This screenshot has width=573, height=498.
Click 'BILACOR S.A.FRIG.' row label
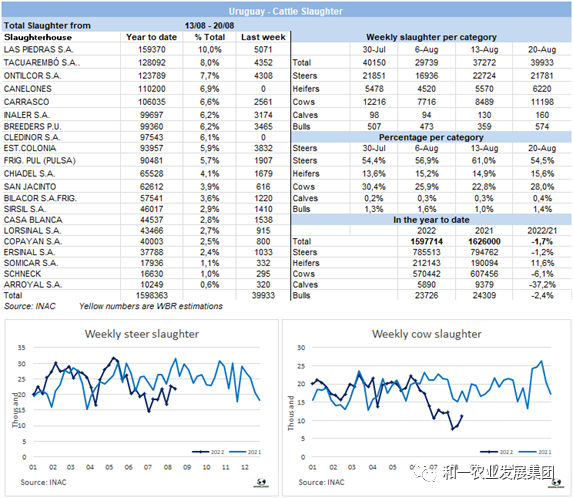click(x=40, y=198)
